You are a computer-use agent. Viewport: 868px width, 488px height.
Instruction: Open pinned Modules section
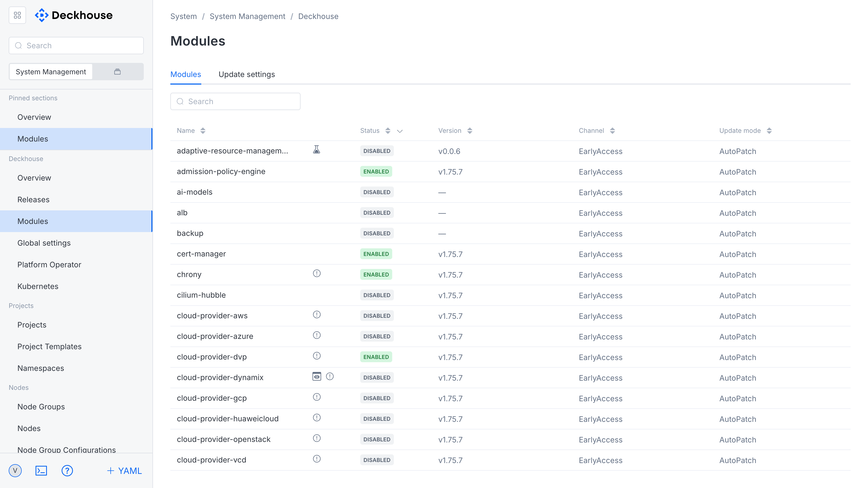coord(76,139)
